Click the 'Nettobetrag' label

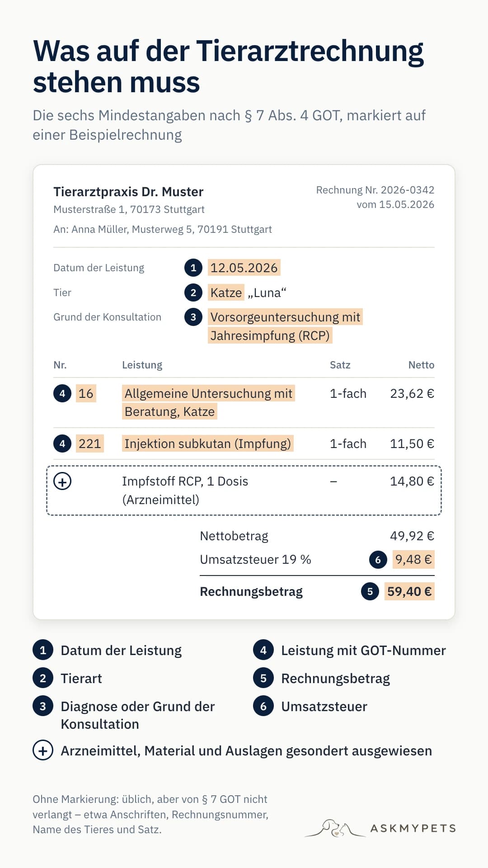point(234,536)
